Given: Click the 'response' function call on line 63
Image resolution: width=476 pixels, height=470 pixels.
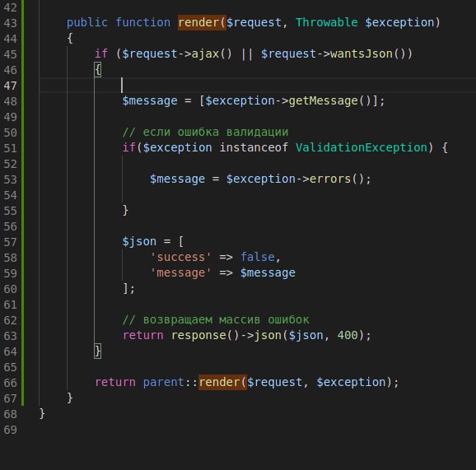Looking at the screenshot, I should click(x=198, y=335).
